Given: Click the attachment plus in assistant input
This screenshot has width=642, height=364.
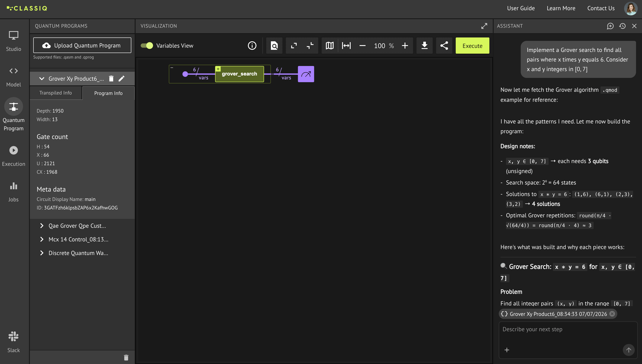Looking at the screenshot, I should 507,350.
